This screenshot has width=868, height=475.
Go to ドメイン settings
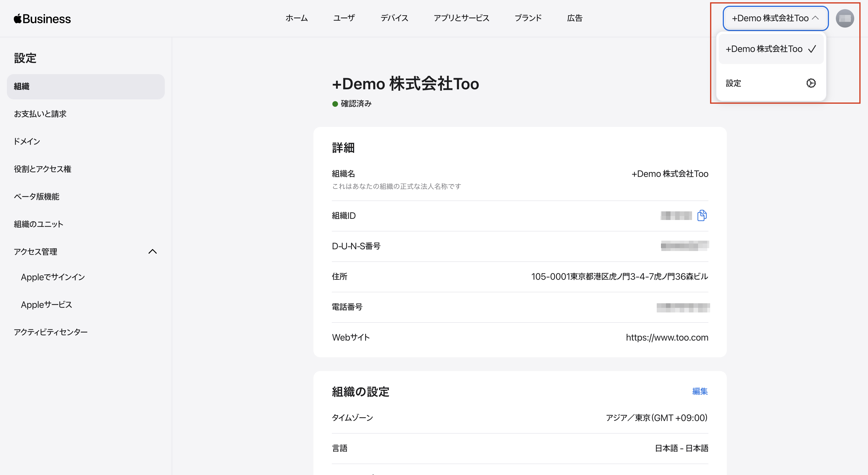coord(86,142)
